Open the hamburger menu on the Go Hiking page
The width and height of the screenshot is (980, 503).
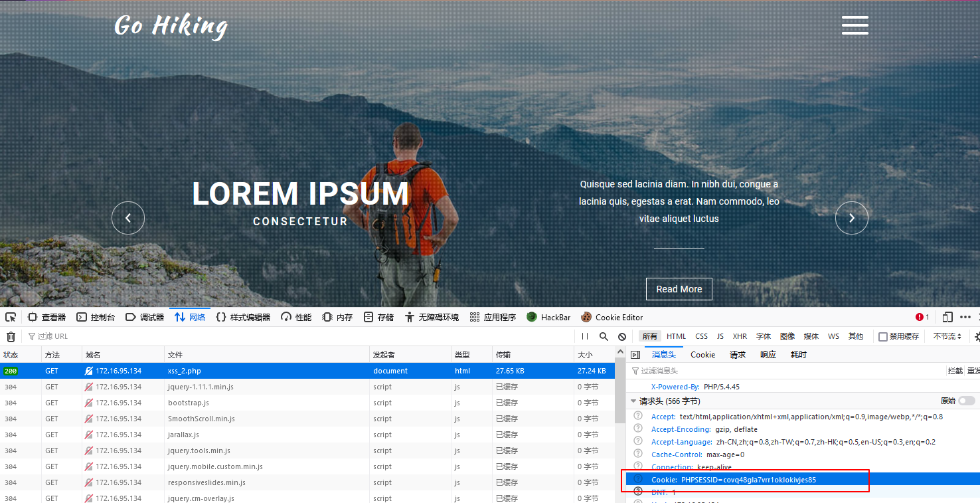(855, 25)
